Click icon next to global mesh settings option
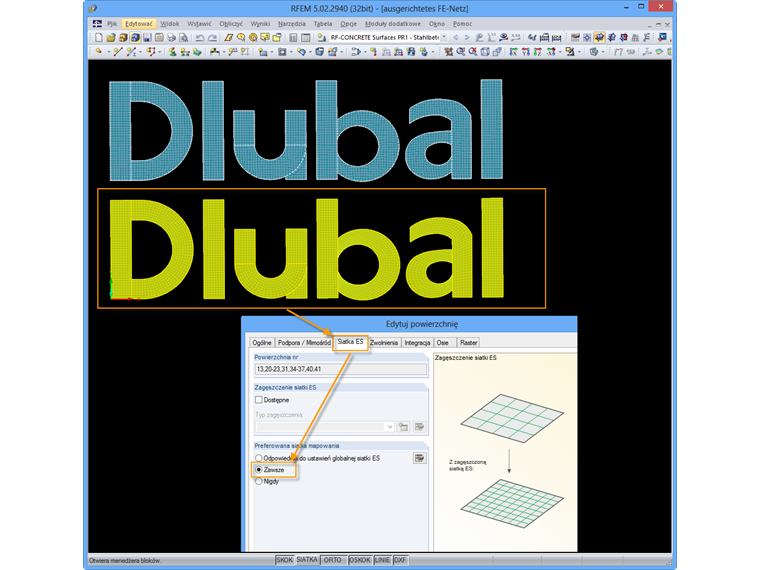 pos(419,458)
